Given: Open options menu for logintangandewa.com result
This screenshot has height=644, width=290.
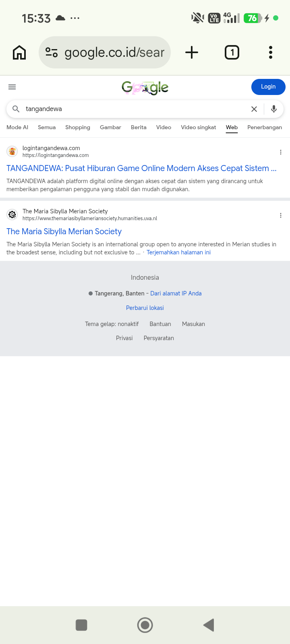Looking at the screenshot, I should coord(281,152).
